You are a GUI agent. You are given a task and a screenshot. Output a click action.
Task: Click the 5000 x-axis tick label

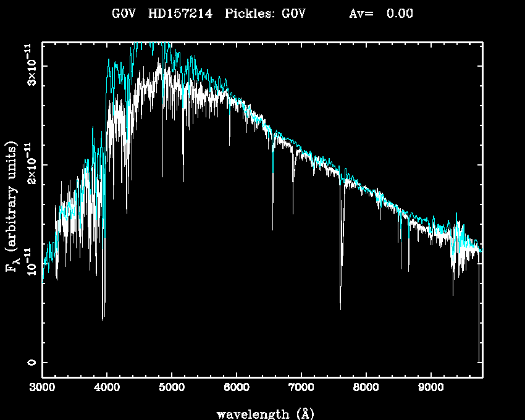click(x=172, y=388)
